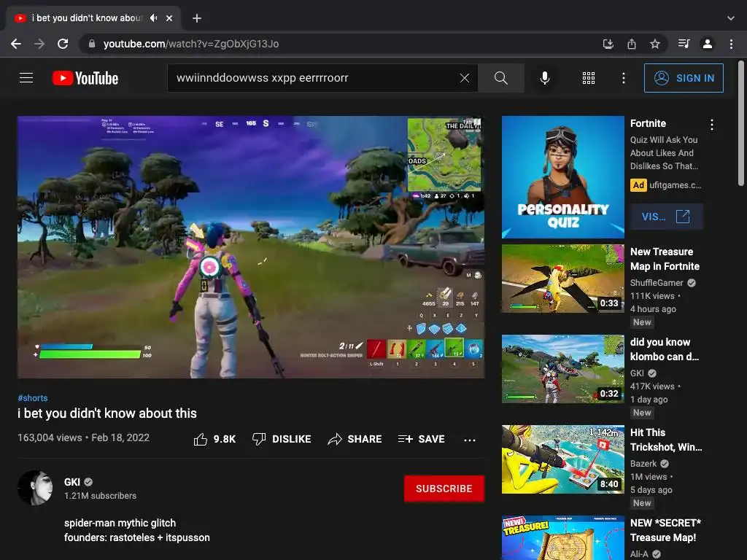This screenshot has height=560, width=747.
Task: Click the red SUBSCRIBE button
Action: [x=444, y=489]
